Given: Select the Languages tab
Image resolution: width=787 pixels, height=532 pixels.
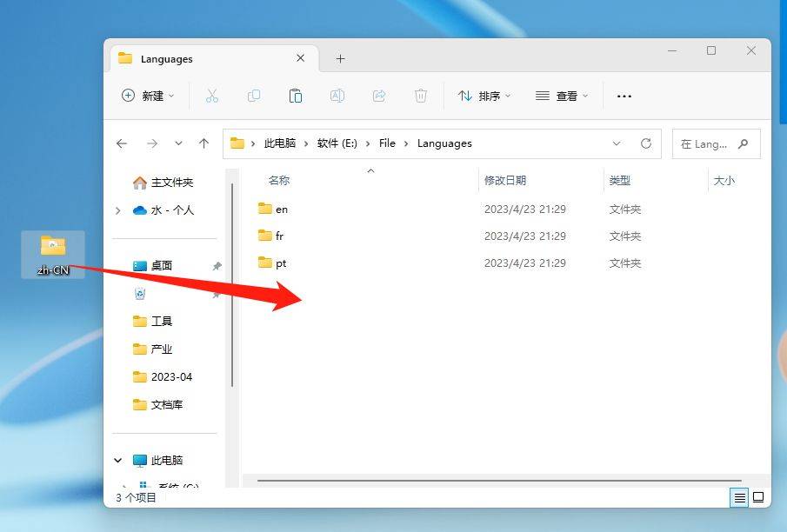Looking at the screenshot, I should tap(214, 59).
